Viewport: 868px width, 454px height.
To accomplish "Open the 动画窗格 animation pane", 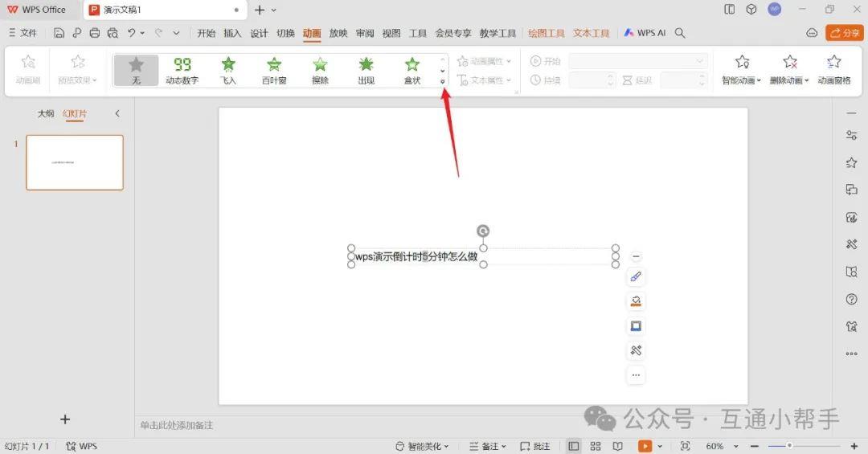I will coord(833,71).
